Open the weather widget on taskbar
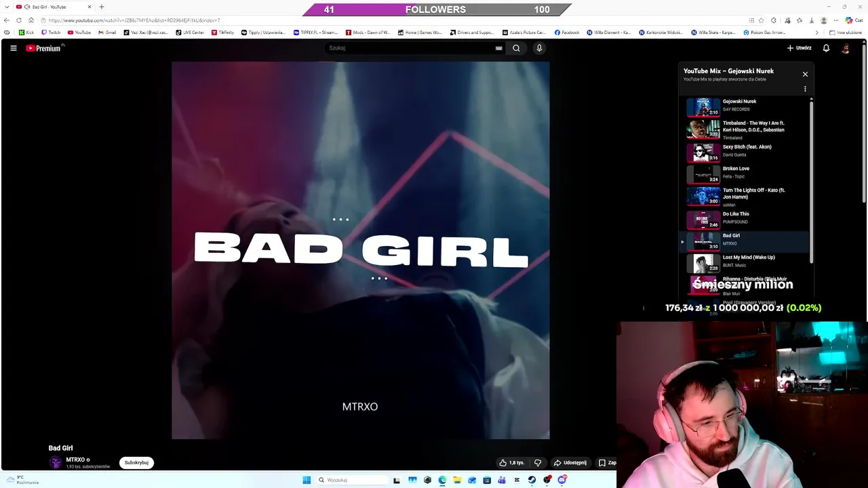 pos(24,480)
